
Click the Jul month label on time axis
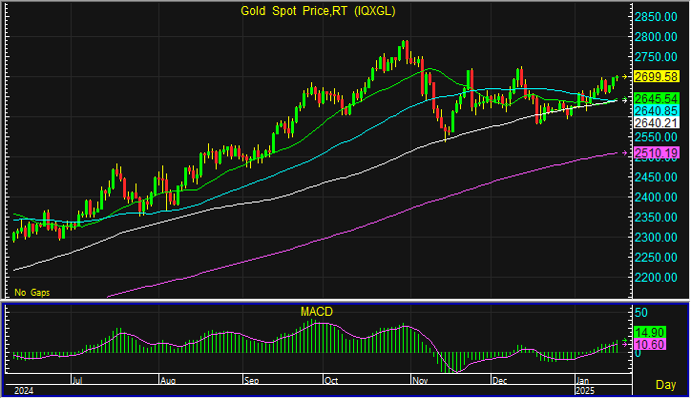(77, 380)
